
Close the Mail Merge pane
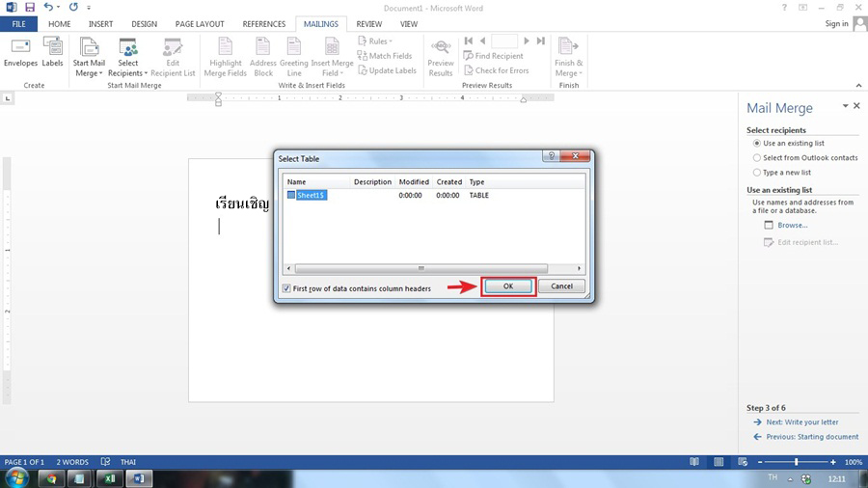tap(857, 106)
